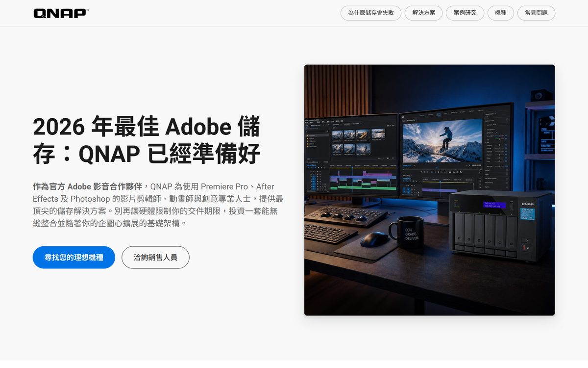The image size is (588, 368).
Task: Open the 常見問題 nav item
Action: (x=536, y=13)
